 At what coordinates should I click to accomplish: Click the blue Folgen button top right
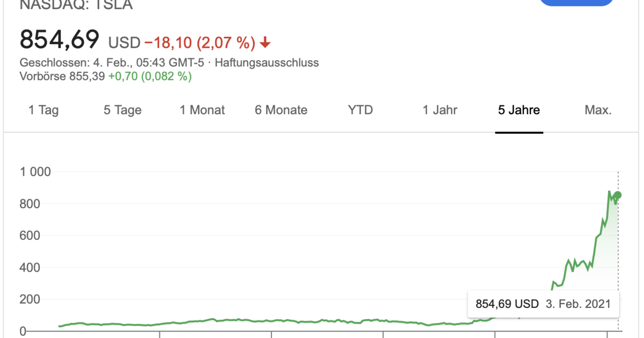click(576, 3)
